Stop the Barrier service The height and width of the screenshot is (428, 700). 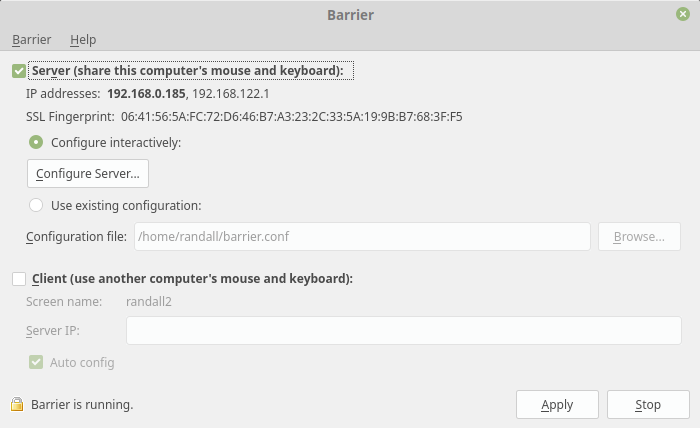click(x=648, y=405)
